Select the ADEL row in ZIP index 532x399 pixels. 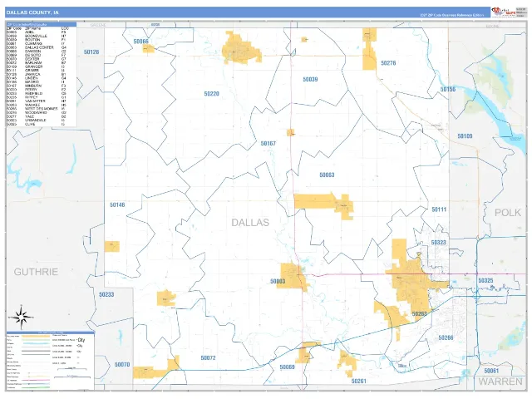(37, 32)
